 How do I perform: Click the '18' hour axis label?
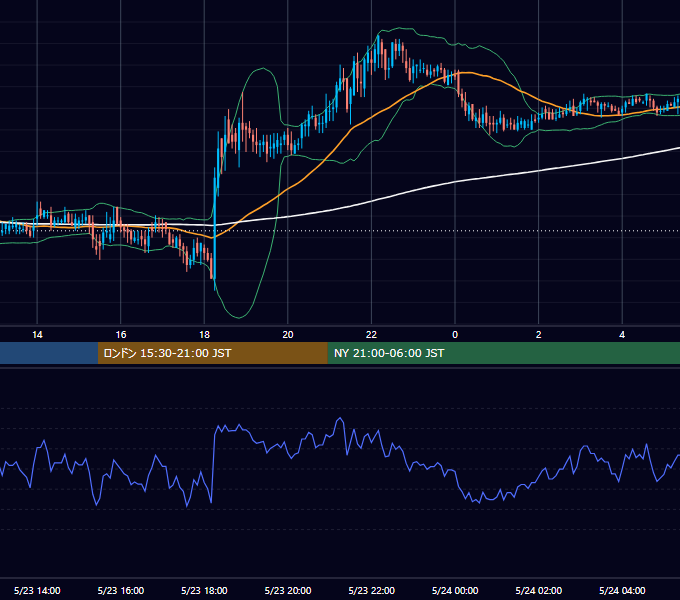coord(204,335)
